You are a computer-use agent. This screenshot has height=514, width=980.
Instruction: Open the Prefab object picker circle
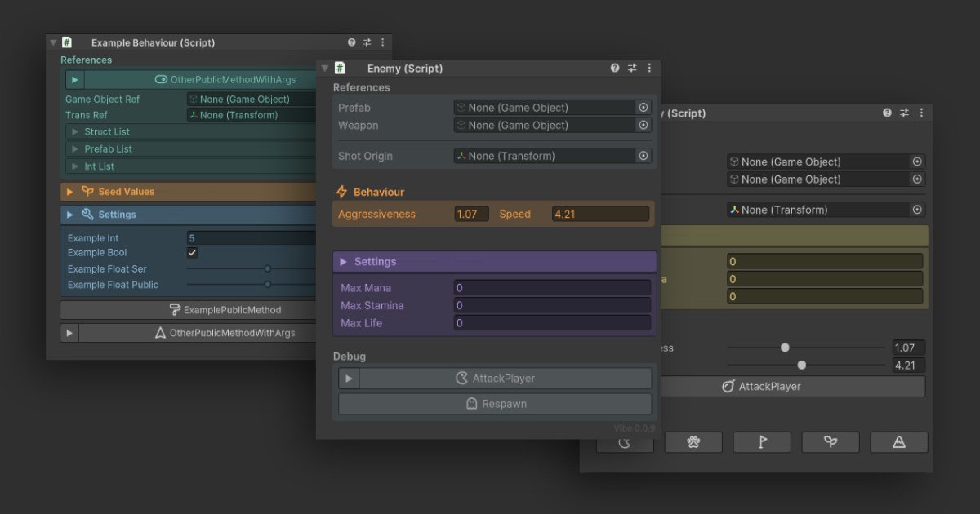click(644, 107)
